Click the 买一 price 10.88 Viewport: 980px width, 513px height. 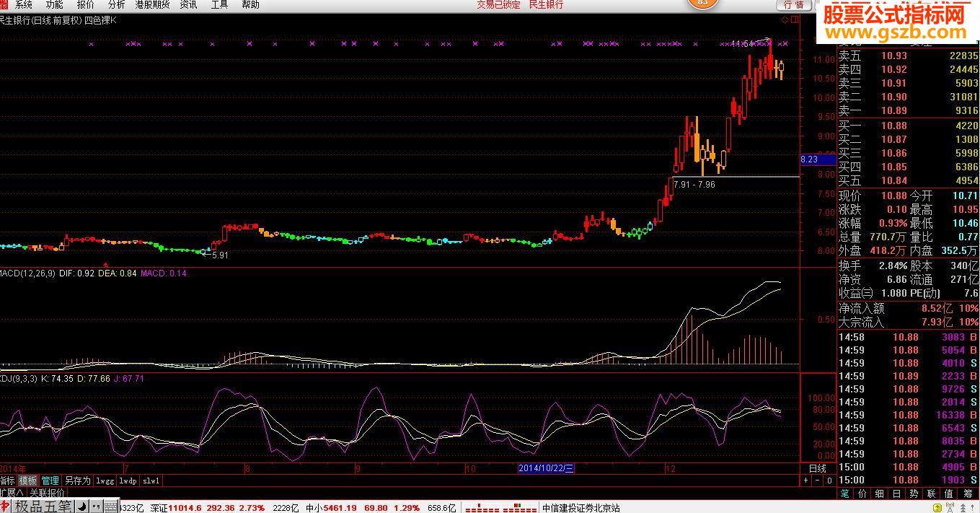(x=895, y=126)
